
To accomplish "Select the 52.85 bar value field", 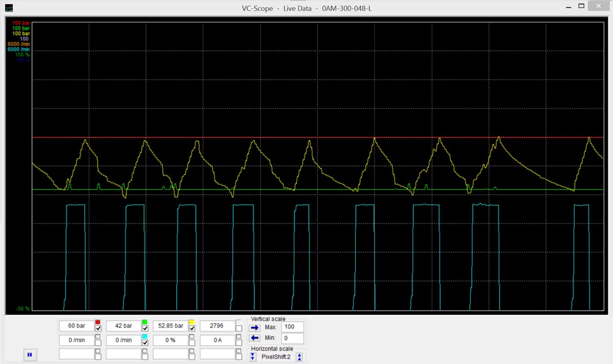I will [x=170, y=326].
